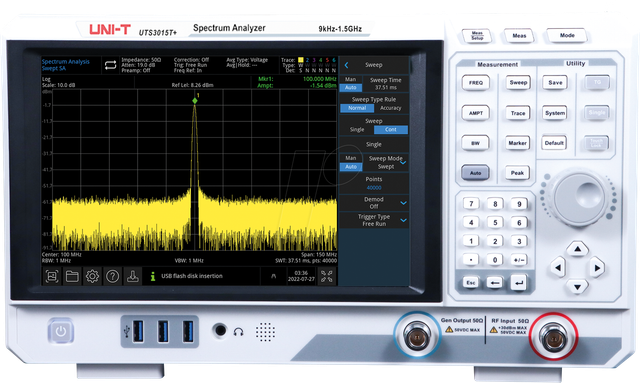This screenshot has height=383, width=640.
Task: Tap the USB save/export icon
Action: tap(132, 276)
